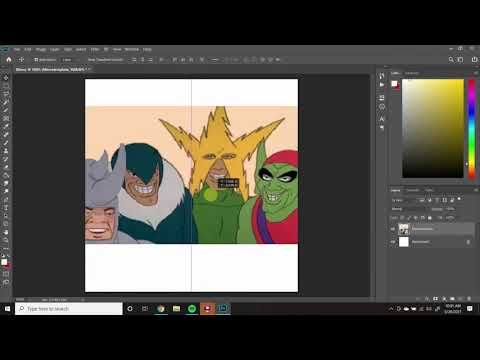The image size is (480, 360).
Task: Open the Image menu
Action: click(x=41, y=49)
